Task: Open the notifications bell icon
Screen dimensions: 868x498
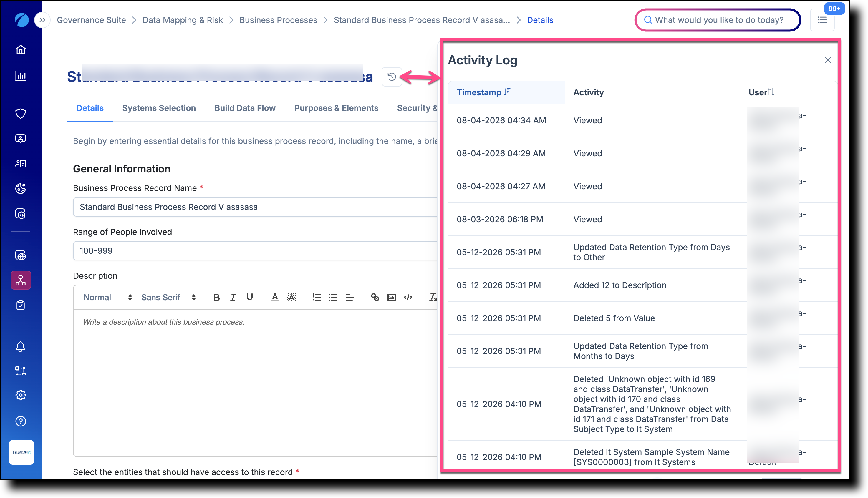Action: tap(21, 346)
